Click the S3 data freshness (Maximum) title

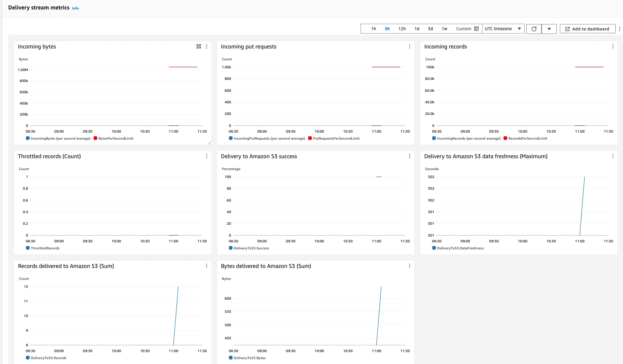[x=486, y=156]
